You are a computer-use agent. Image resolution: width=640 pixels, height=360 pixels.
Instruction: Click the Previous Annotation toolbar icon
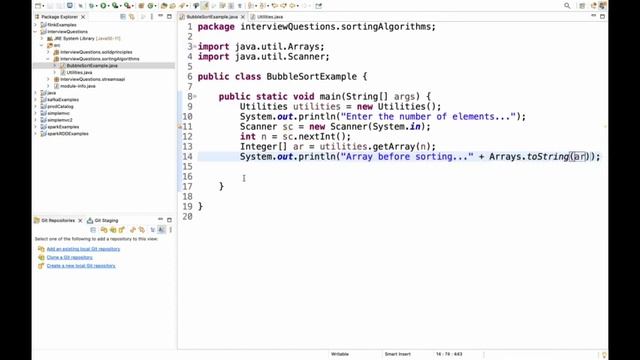point(262,6)
